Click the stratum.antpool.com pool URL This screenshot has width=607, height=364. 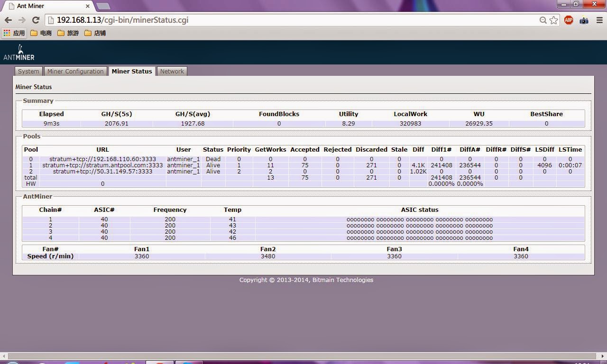(102, 165)
